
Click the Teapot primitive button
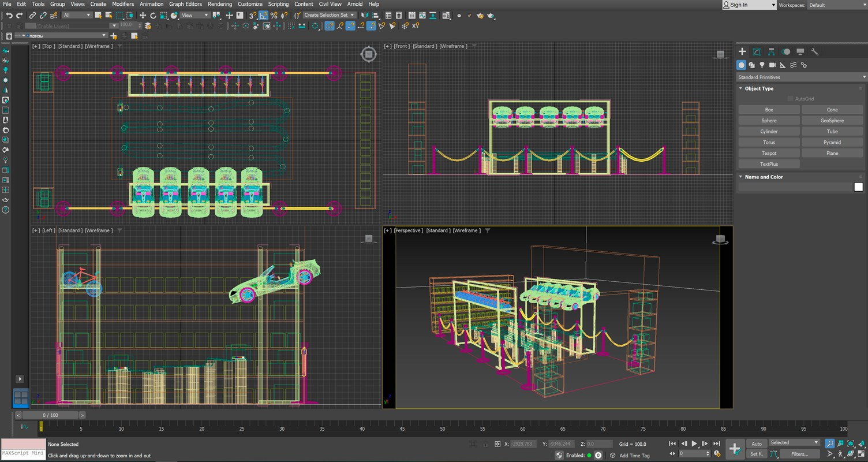coord(769,153)
